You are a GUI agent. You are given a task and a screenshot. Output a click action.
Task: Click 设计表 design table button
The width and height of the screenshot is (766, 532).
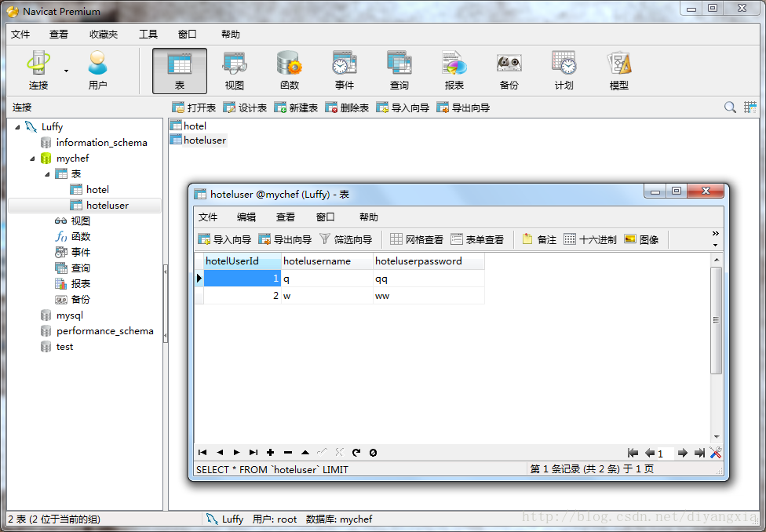245,107
